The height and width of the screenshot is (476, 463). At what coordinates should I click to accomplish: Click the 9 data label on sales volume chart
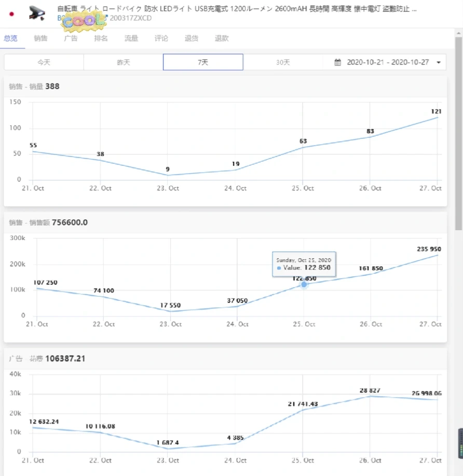tap(168, 169)
